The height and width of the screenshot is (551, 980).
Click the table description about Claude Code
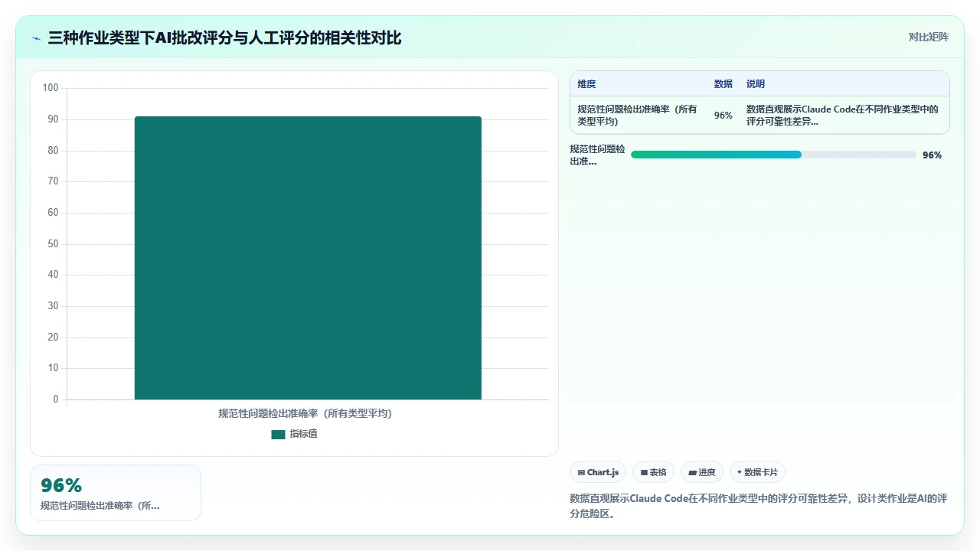click(x=842, y=116)
